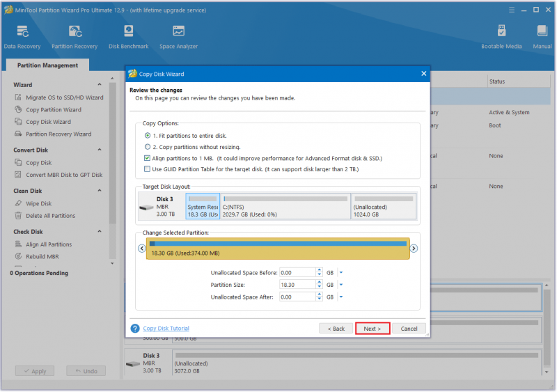Click the Rebuild MBR icon

[x=18, y=256]
